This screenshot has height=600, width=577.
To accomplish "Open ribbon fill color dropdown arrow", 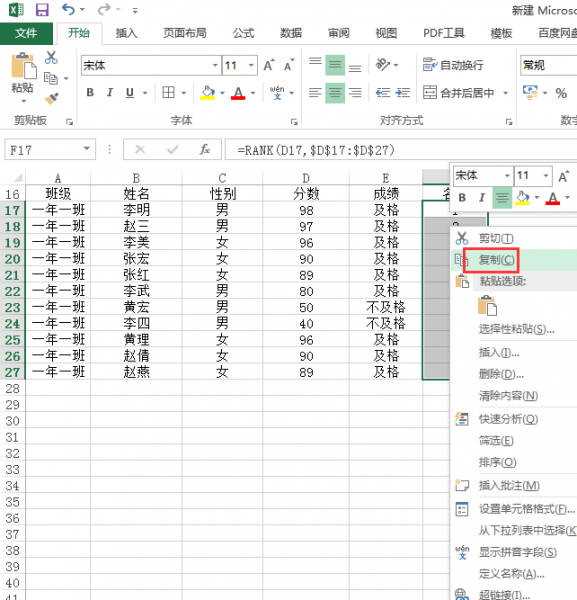I will pos(222,93).
